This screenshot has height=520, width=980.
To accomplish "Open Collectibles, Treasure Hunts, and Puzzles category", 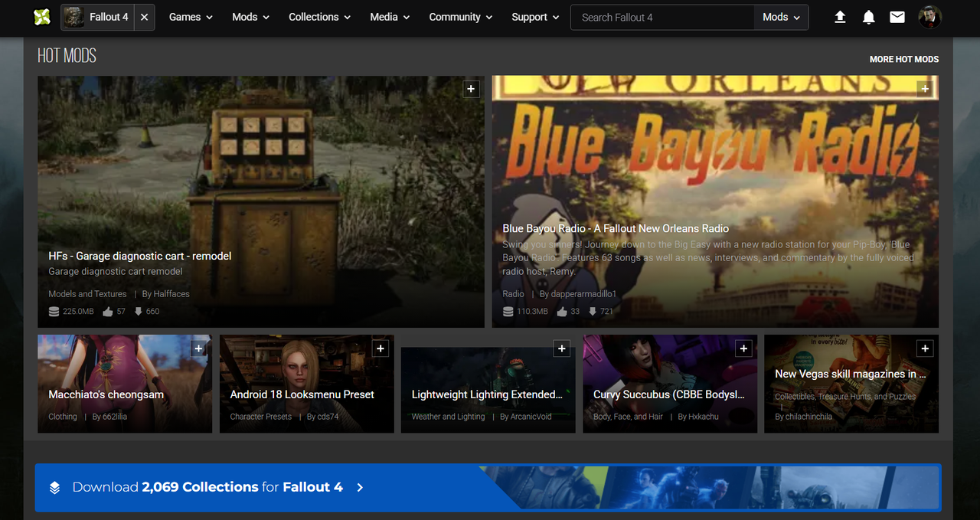I will pos(845,397).
